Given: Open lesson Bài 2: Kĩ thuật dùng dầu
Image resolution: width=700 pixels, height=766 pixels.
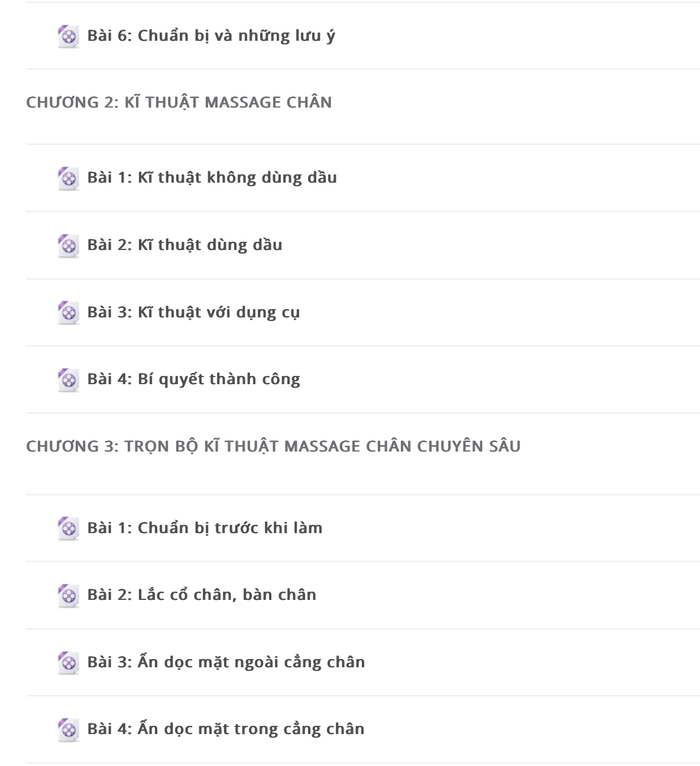Looking at the screenshot, I should 185,245.
